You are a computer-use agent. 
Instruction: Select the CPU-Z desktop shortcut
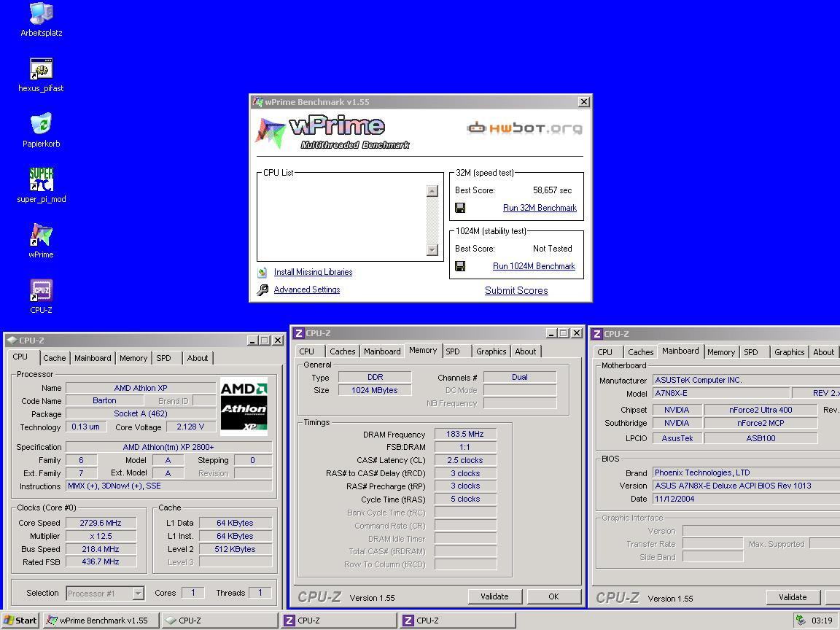[x=42, y=296]
